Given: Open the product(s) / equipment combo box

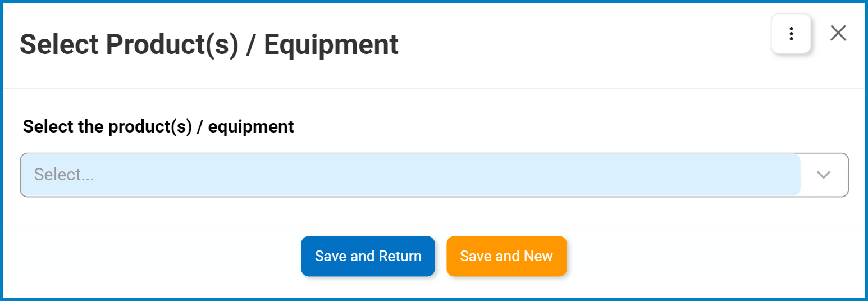Looking at the screenshot, I should pos(434,175).
